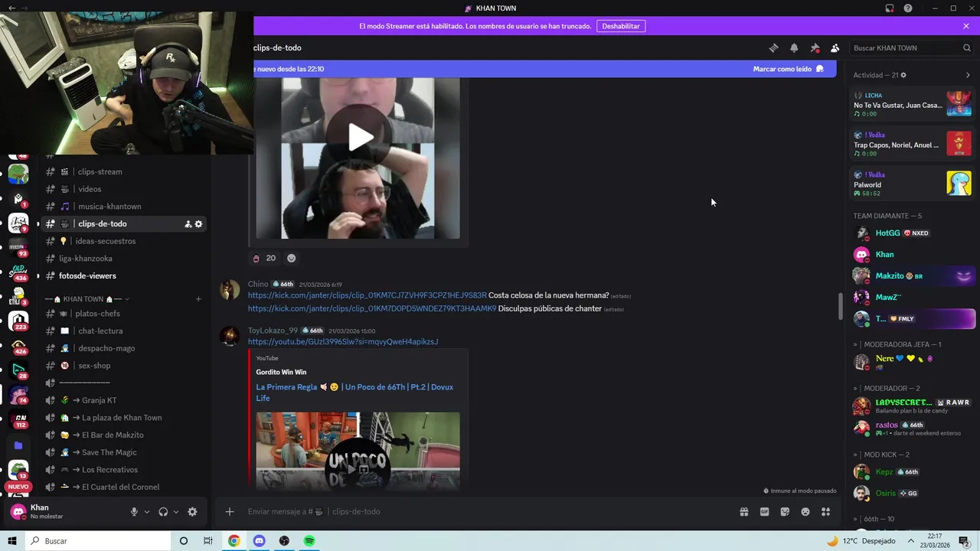Screen dimensions: 980x551
Task: Open server icon with badge 223
Action: click(18, 321)
